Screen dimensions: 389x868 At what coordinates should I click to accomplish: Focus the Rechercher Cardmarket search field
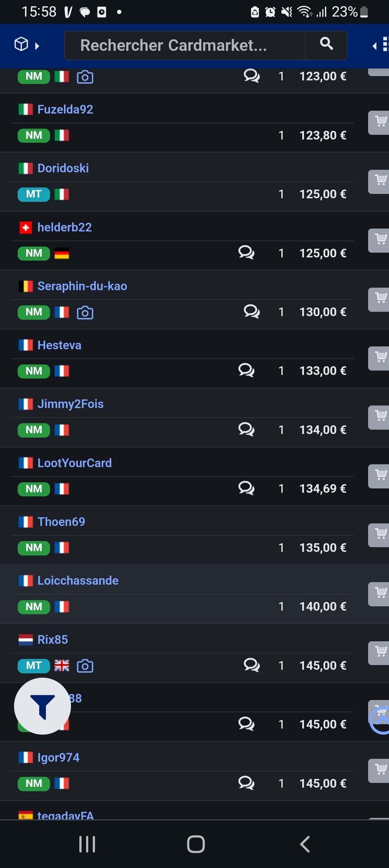[x=184, y=45]
